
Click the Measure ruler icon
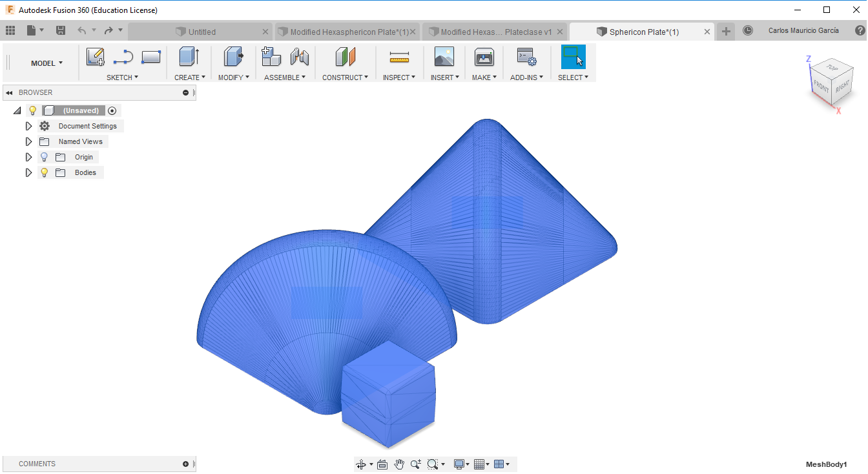click(x=400, y=57)
